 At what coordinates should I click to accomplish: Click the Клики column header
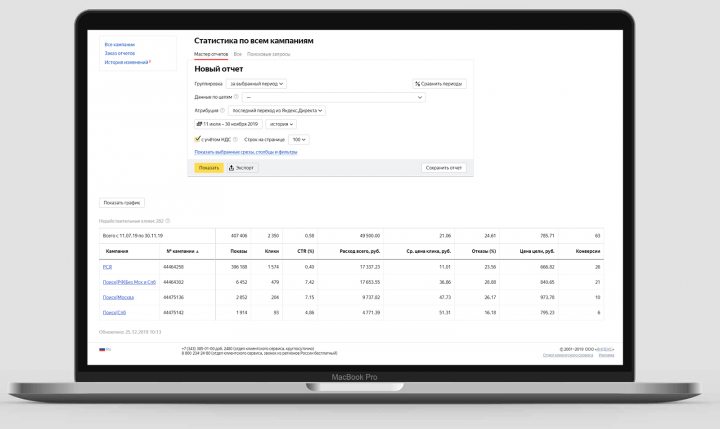272,251
